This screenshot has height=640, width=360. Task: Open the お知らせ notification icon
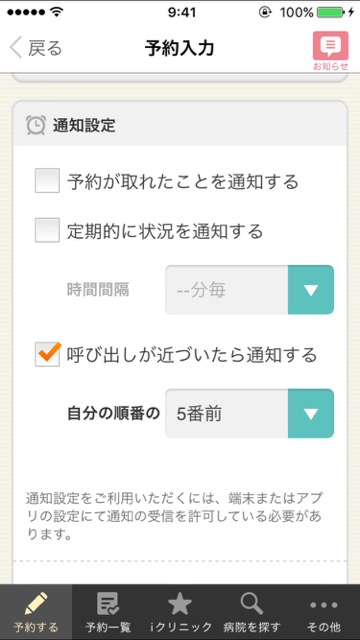pyautogui.click(x=331, y=46)
